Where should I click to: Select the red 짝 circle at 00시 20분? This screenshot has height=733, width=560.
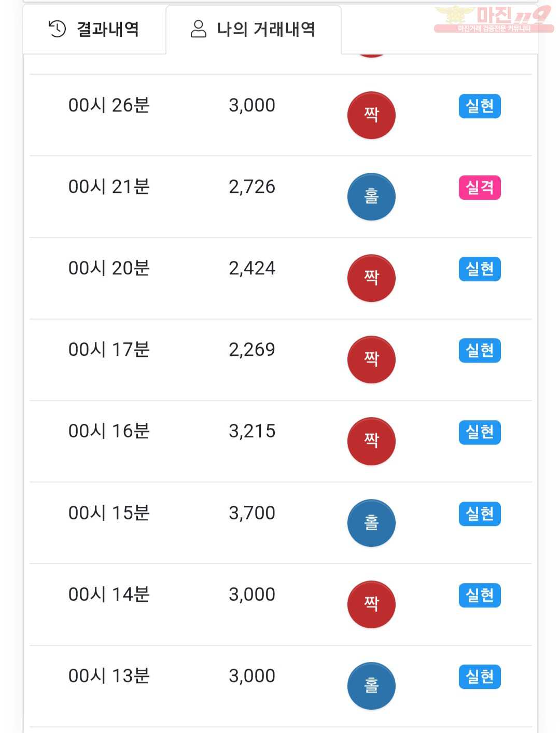[371, 278]
